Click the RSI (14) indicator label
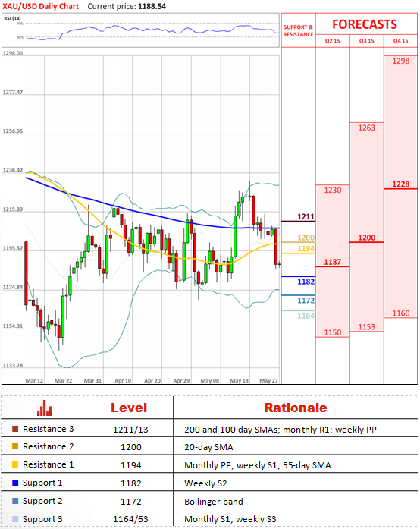 pyautogui.click(x=12, y=18)
